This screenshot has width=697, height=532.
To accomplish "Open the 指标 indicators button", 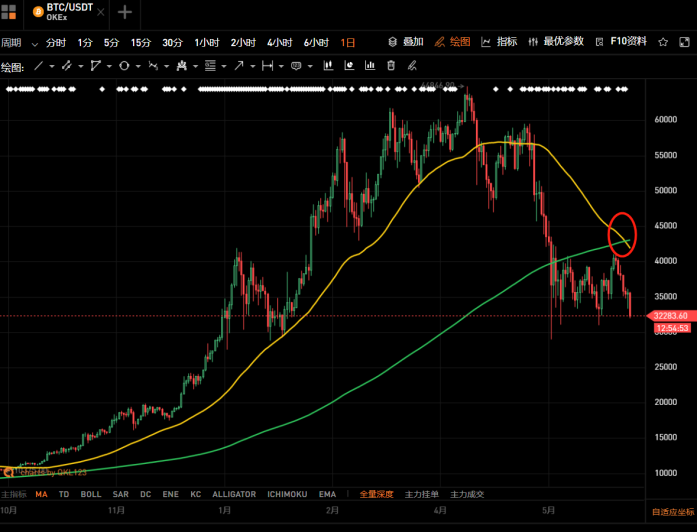I will click(499, 42).
